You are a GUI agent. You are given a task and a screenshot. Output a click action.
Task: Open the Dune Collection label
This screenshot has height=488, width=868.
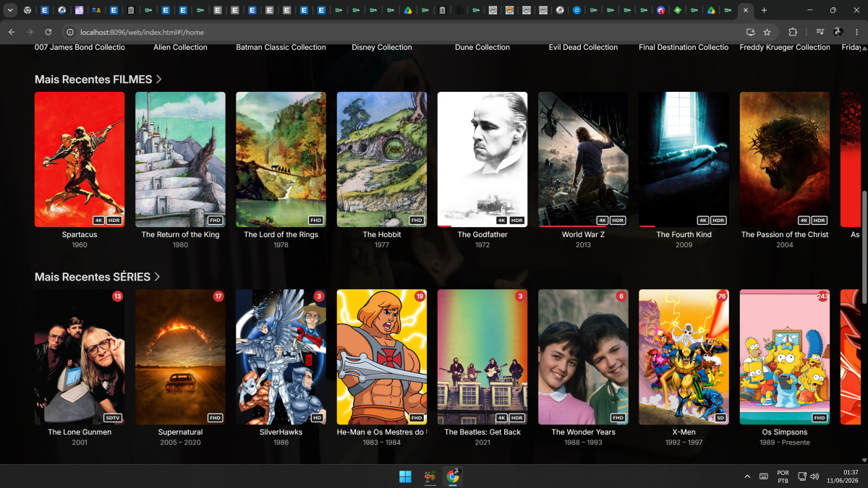click(x=482, y=48)
